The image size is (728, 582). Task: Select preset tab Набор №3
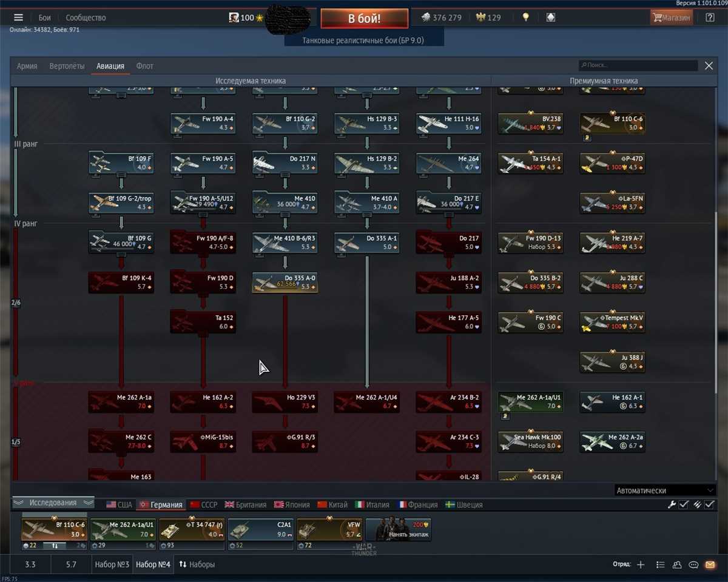112,564
